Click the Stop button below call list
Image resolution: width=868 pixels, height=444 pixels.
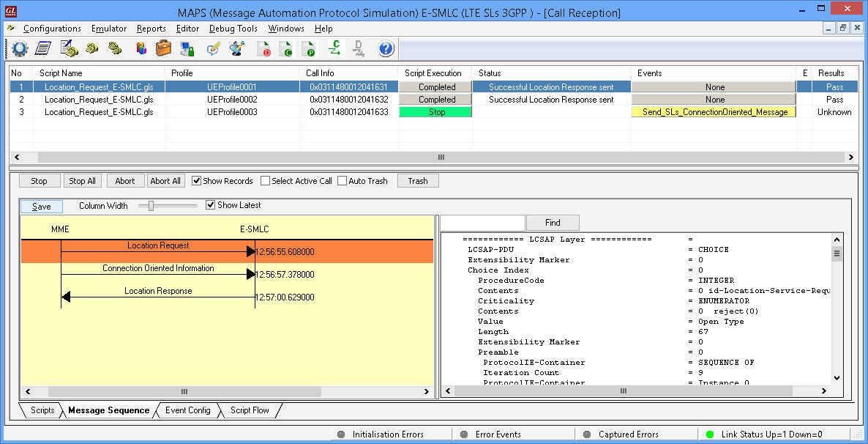[39, 181]
